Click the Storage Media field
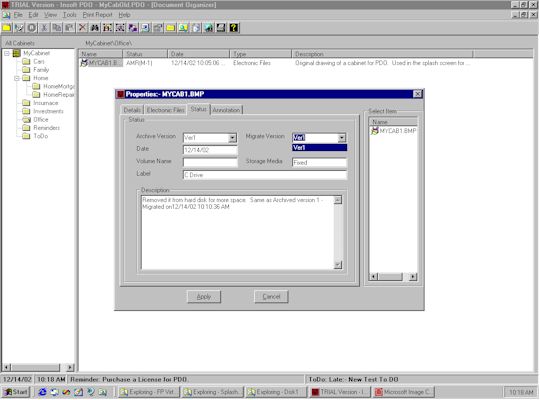 pyautogui.click(x=319, y=162)
